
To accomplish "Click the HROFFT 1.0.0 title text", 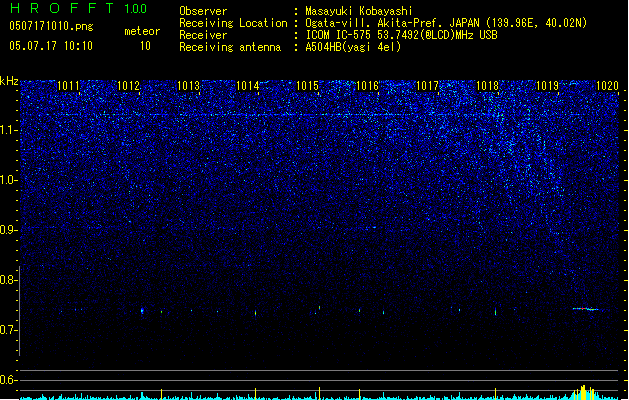I will point(79,8).
